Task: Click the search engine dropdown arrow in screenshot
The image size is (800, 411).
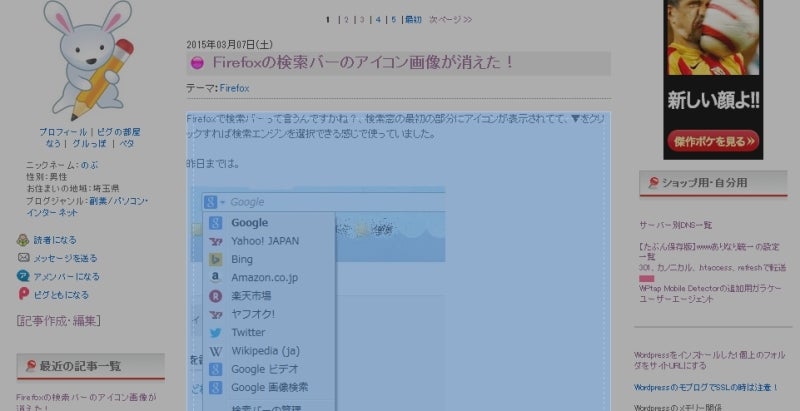Action: pos(223,202)
